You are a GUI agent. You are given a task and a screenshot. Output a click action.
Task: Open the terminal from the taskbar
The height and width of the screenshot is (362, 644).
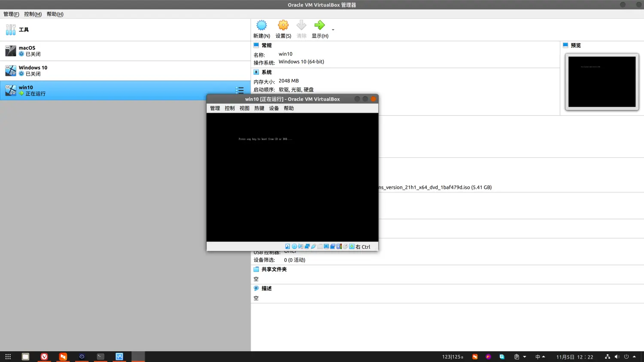[x=100, y=356]
